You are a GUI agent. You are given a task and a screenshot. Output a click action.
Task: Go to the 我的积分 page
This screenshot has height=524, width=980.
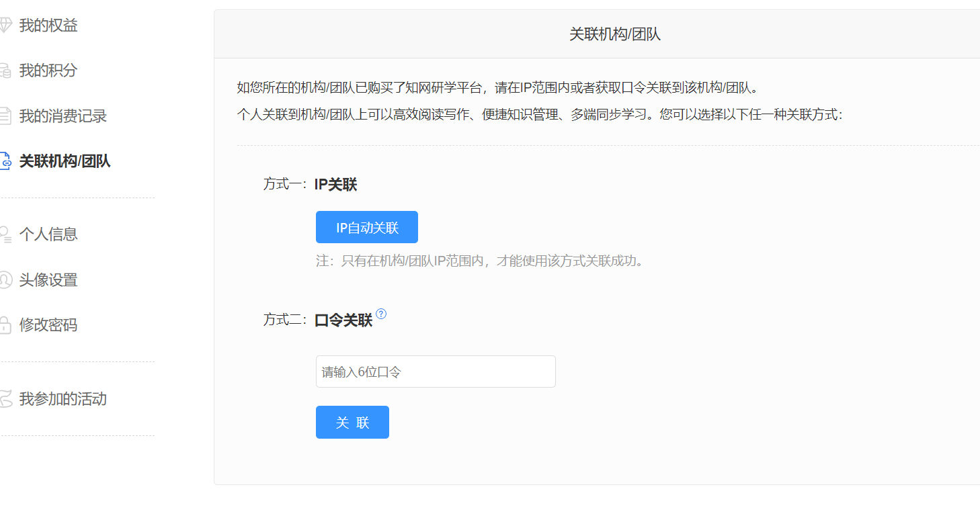coord(48,71)
